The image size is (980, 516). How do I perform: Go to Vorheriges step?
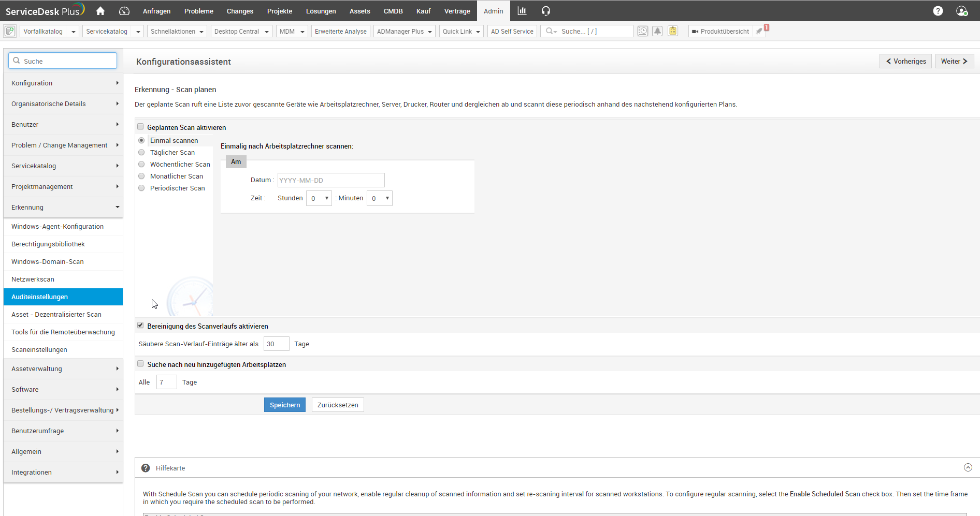point(905,61)
